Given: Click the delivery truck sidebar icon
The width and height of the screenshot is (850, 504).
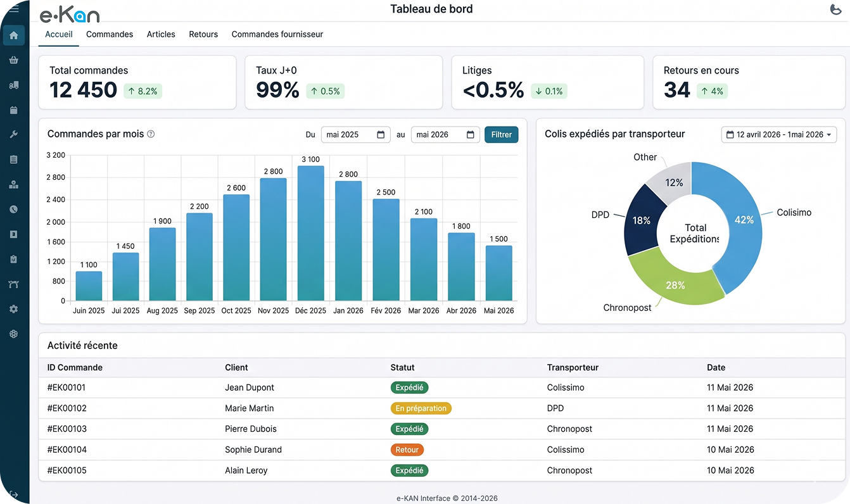Looking at the screenshot, I should pos(14,85).
